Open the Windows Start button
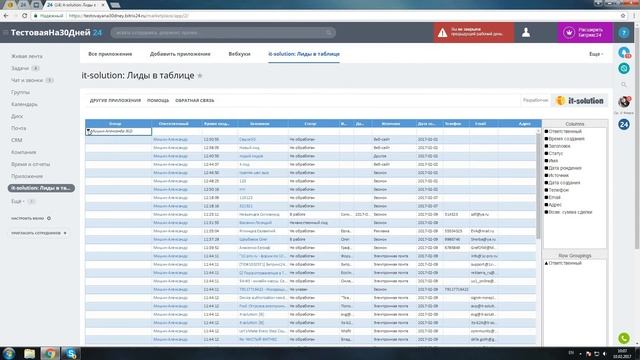Viewport: 640px width, 360px height. [9, 353]
